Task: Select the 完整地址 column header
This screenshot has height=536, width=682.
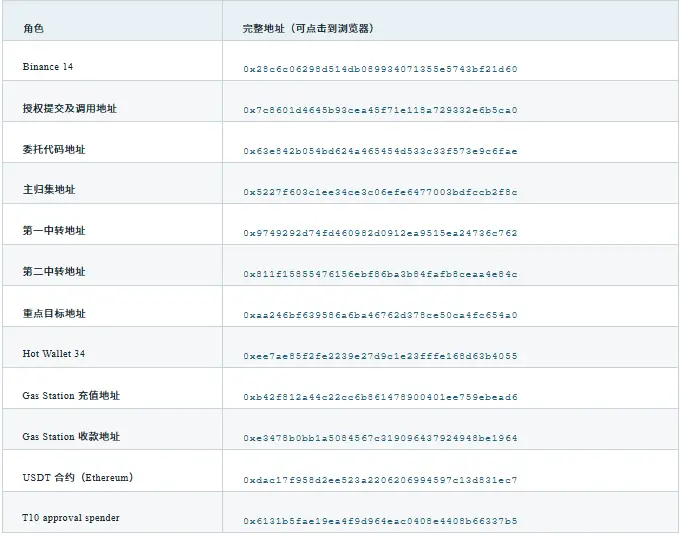Action: [451, 21]
